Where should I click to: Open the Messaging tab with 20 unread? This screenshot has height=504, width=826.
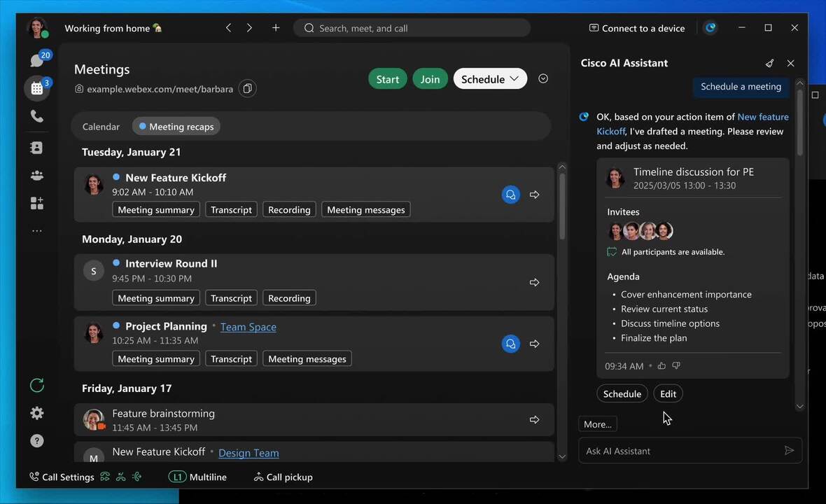tap(37, 60)
